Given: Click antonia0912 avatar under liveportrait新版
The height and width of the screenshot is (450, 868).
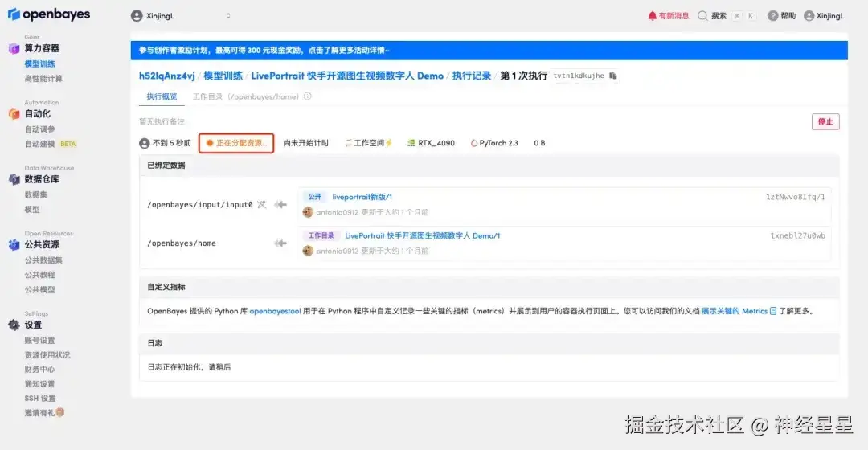Looking at the screenshot, I should point(308,212).
